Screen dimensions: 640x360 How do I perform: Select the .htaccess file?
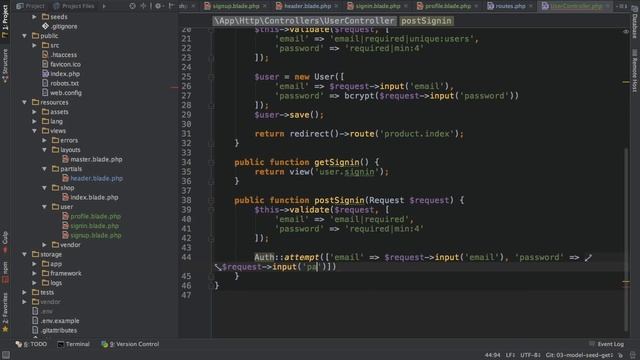(x=59, y=55)
